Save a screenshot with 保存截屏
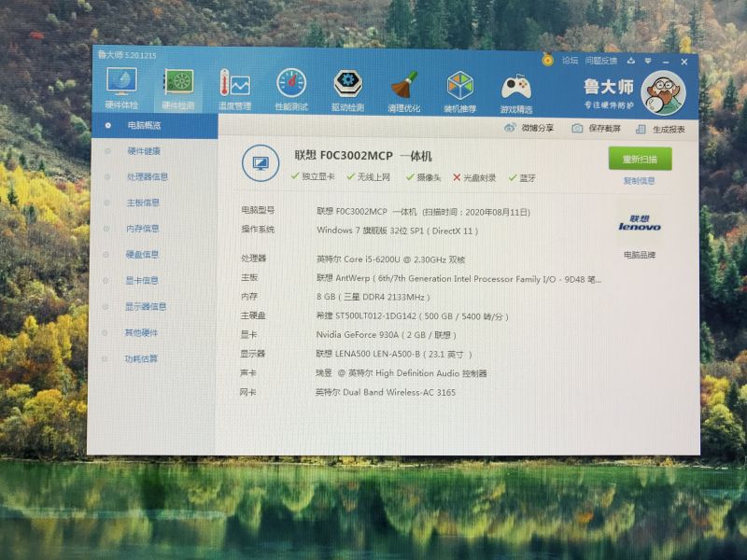The image size is (747, 560). (x=597, y=129)
